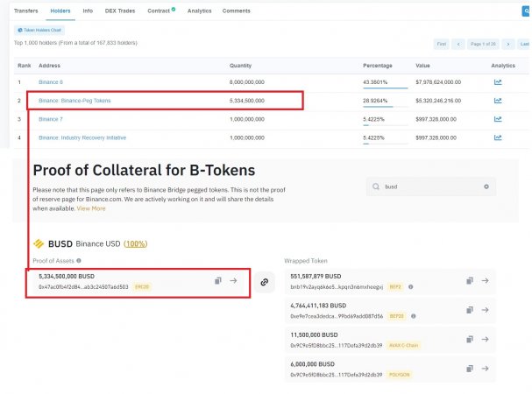This screenshot has height=394, width=532.
Task: Open the 100% collateral ratio link
Action: 135,243
